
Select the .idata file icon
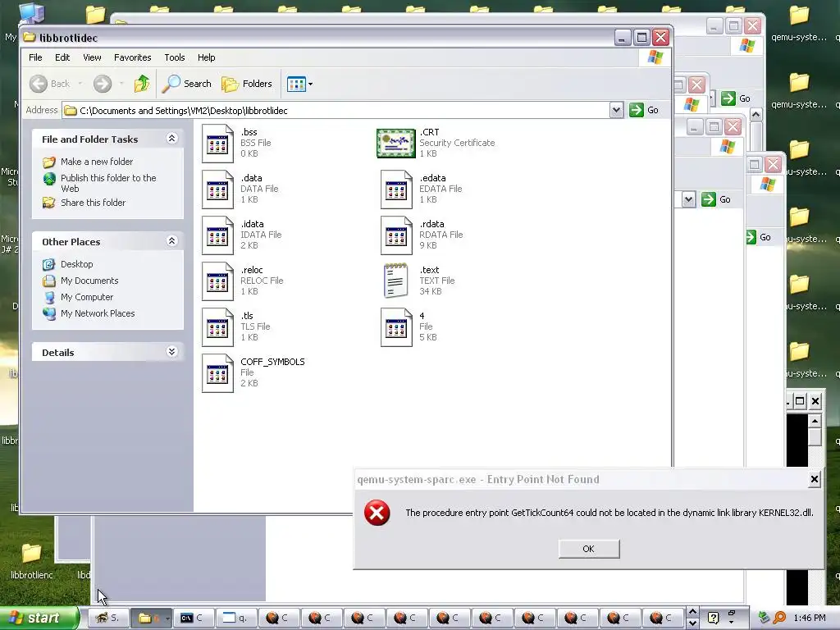(217, 235)
